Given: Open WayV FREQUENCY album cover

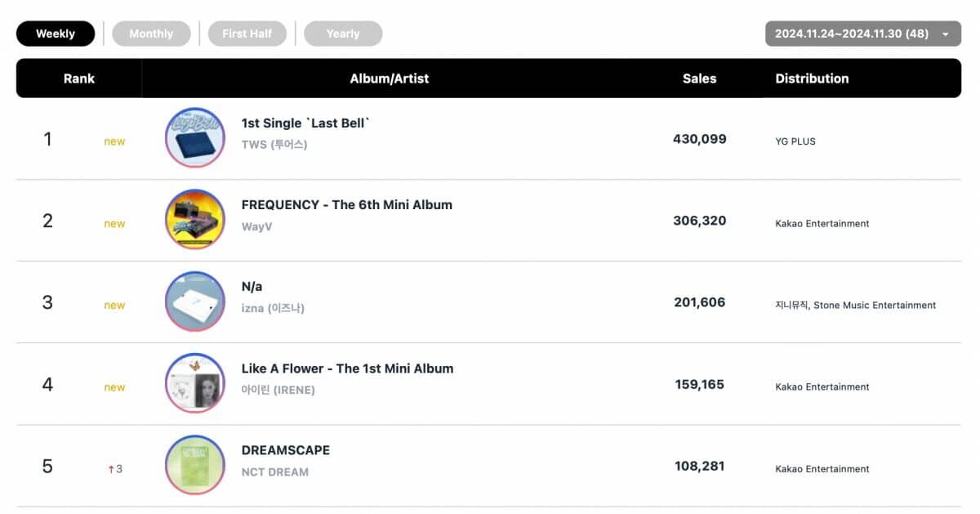Looking at the screenshot, I should [x=194, y=220].
